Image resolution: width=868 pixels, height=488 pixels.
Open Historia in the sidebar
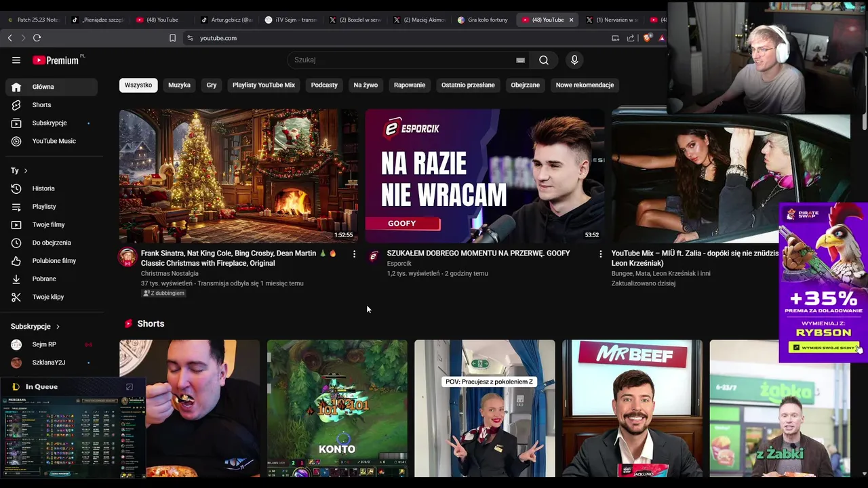[52, 188]
